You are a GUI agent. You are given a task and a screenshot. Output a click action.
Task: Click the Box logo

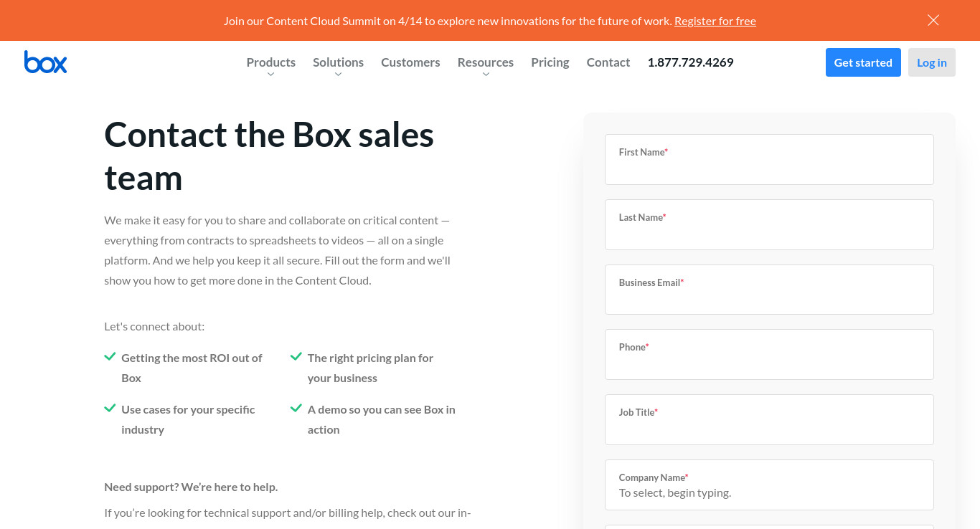tap(45, 62)
